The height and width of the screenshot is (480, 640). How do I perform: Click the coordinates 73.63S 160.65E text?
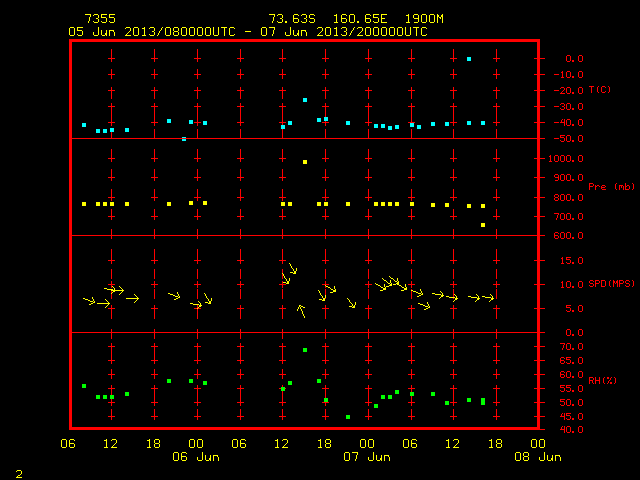pos(328,19)
